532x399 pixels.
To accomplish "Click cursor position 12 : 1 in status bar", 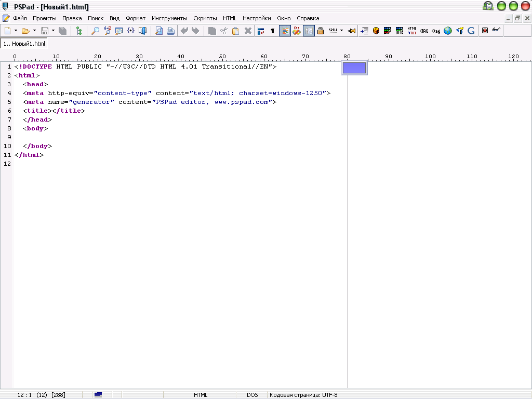I will [x=24, y=395].
